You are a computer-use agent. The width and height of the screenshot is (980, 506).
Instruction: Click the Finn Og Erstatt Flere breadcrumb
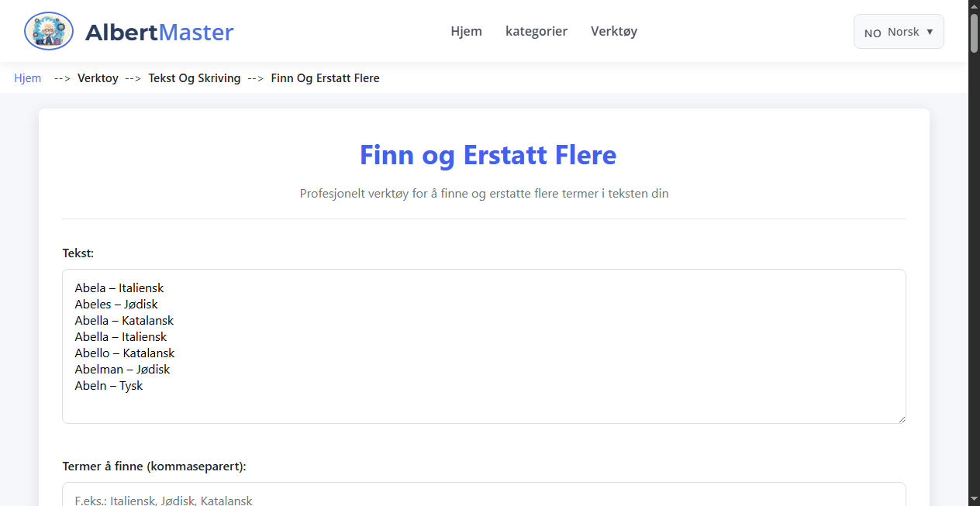tap(325, 77)
